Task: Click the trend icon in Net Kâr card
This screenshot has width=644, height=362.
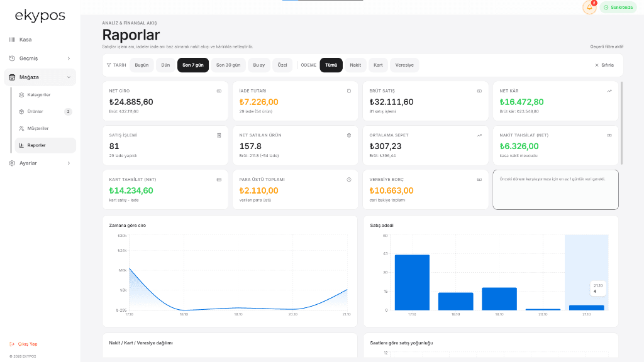Action: click(x=609, y=91)
